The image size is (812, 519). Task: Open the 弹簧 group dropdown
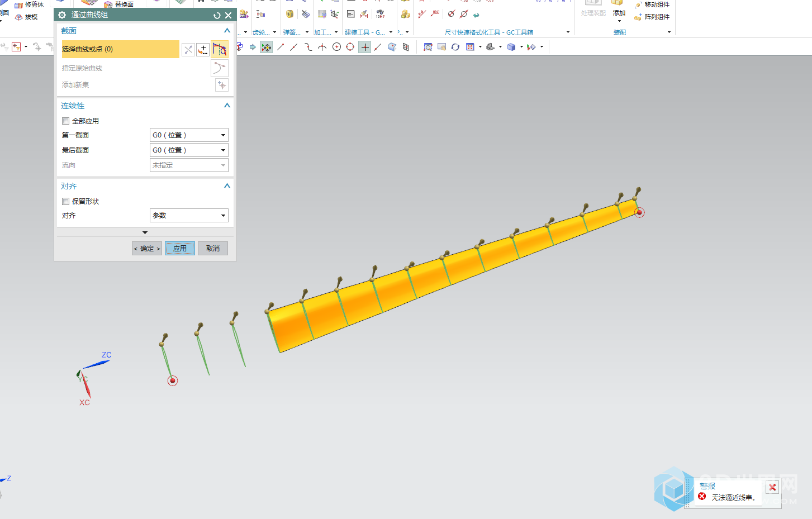pyautogui.click(x=307, y=32)
